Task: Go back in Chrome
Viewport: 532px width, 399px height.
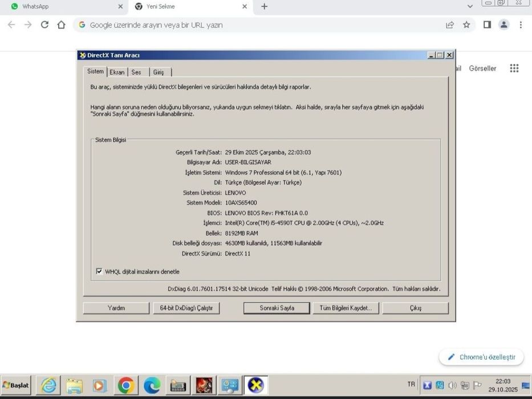Action: 11,25
